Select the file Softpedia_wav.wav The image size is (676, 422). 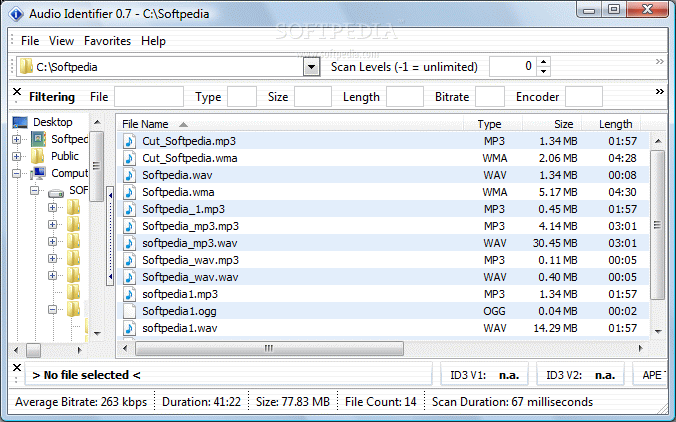point(190,277)
